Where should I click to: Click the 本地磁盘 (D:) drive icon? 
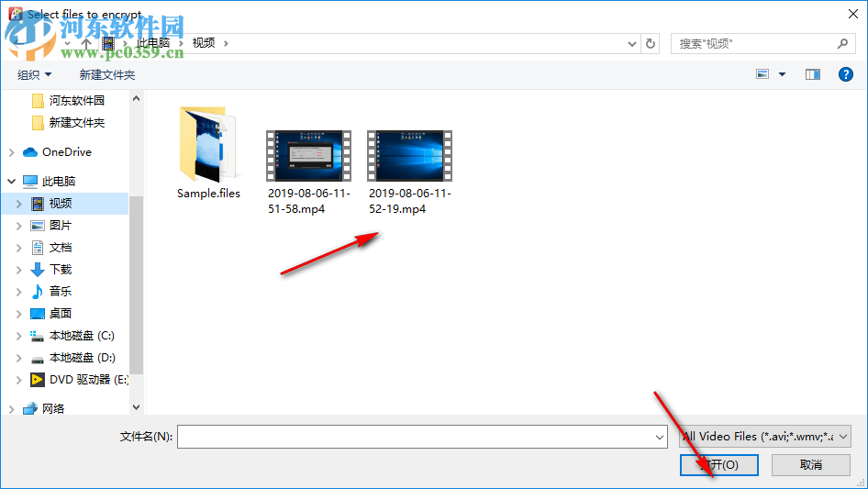pos(37,359)
